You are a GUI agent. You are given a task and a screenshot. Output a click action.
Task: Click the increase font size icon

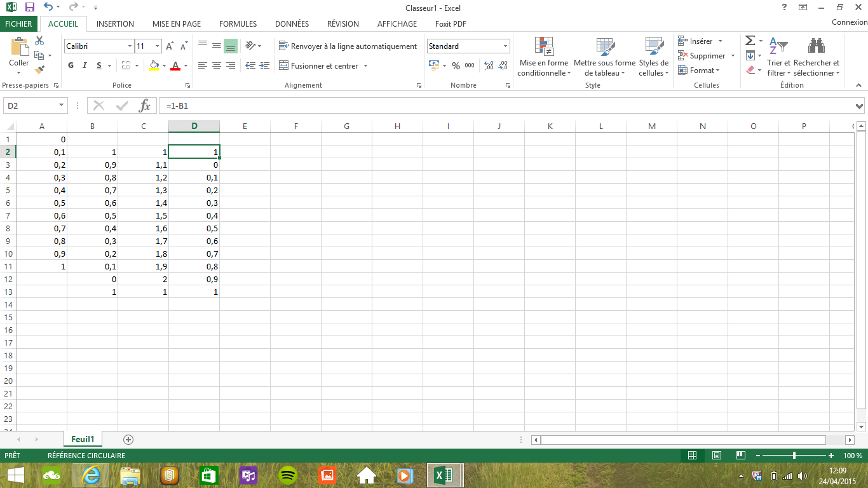(170, 46)
